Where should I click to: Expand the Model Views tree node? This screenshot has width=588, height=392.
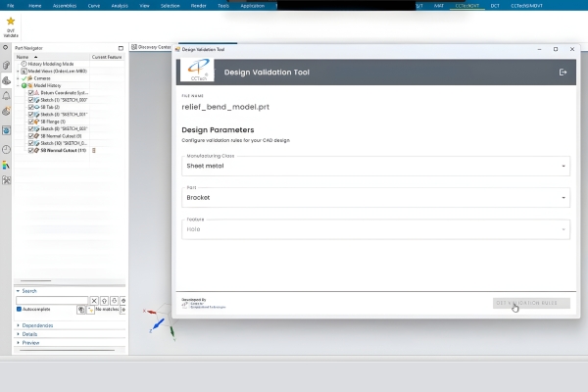[x=18, y=72]
